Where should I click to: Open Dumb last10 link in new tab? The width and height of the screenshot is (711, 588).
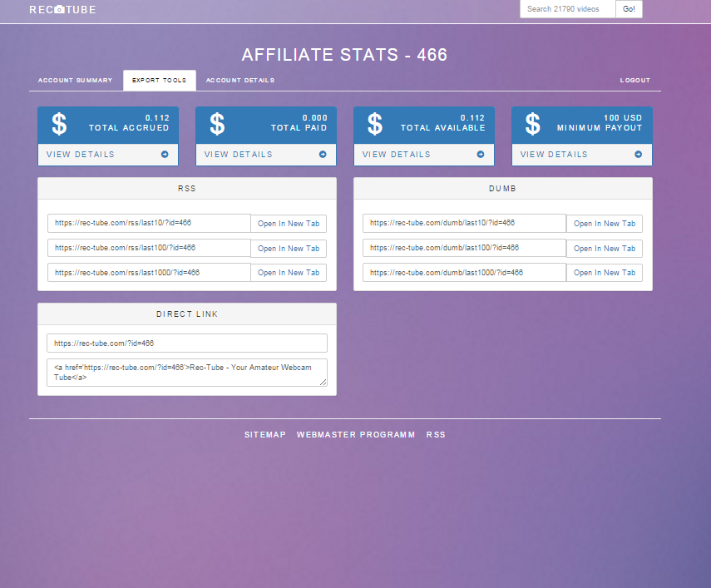point(605,224)
